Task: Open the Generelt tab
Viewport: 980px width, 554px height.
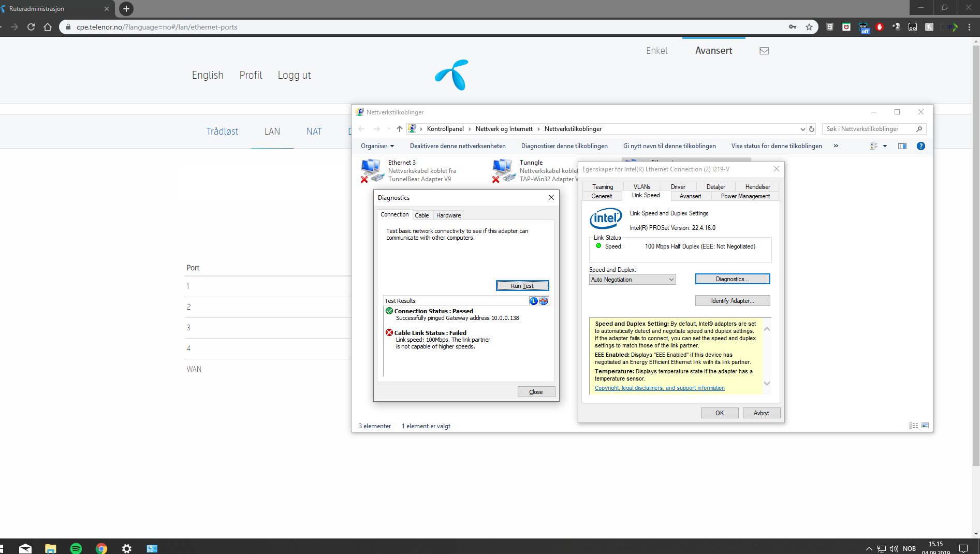Action: coord(602,196)
